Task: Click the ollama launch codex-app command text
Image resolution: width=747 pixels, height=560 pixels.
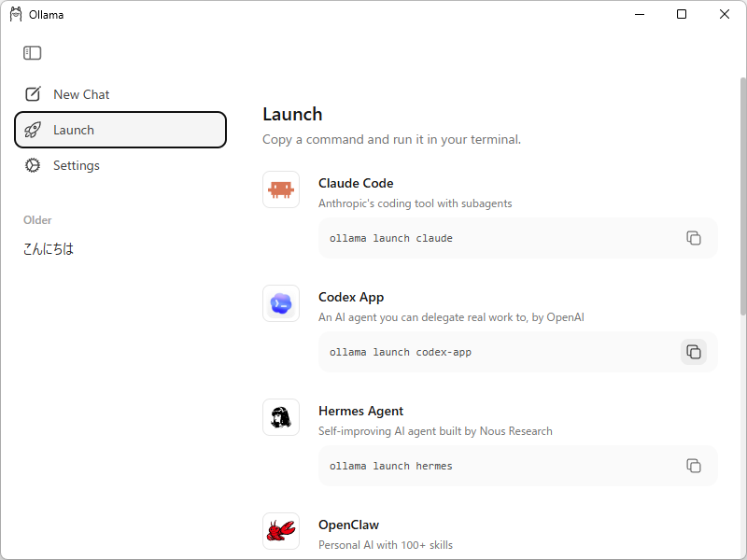Action: point(401,352)
